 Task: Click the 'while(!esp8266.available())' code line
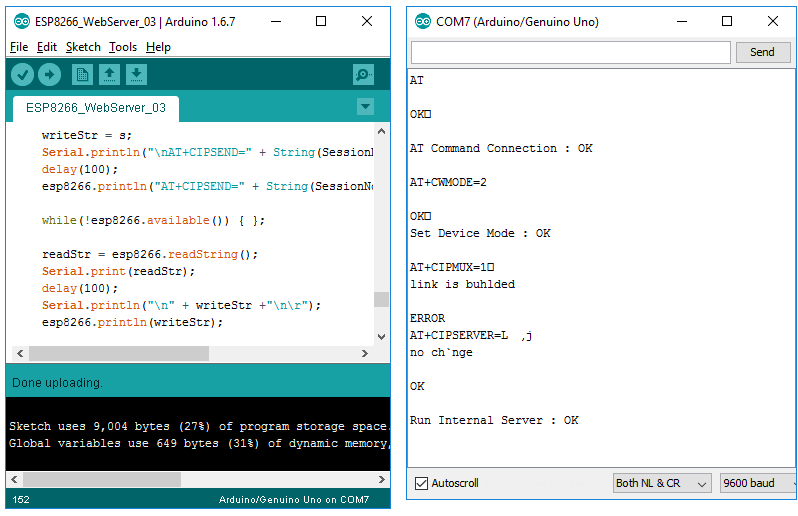(153, 221)
